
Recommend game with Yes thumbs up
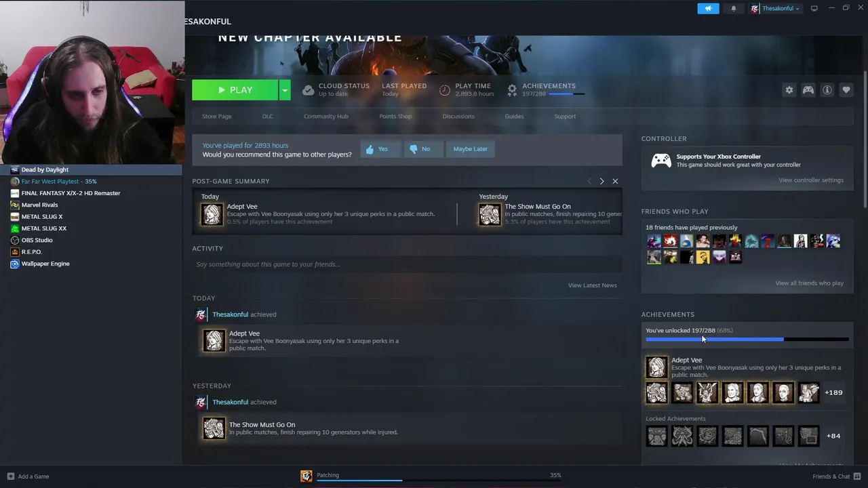click(380, 149)
